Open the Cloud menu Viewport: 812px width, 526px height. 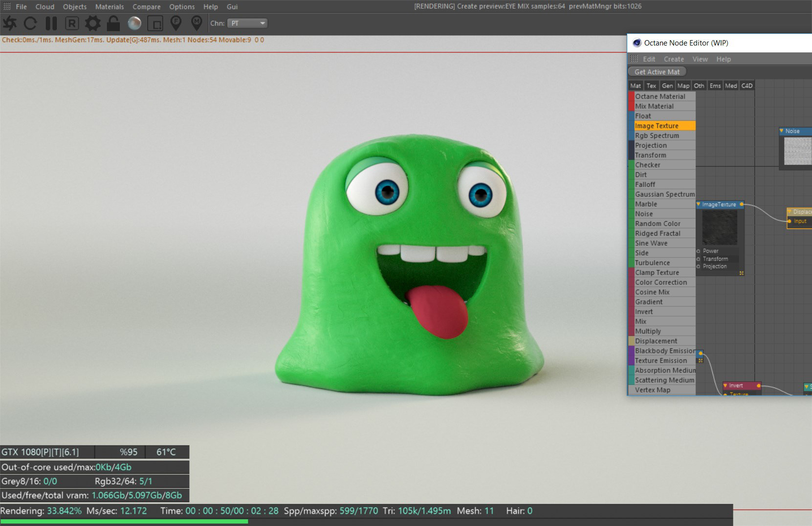(45, 7)
